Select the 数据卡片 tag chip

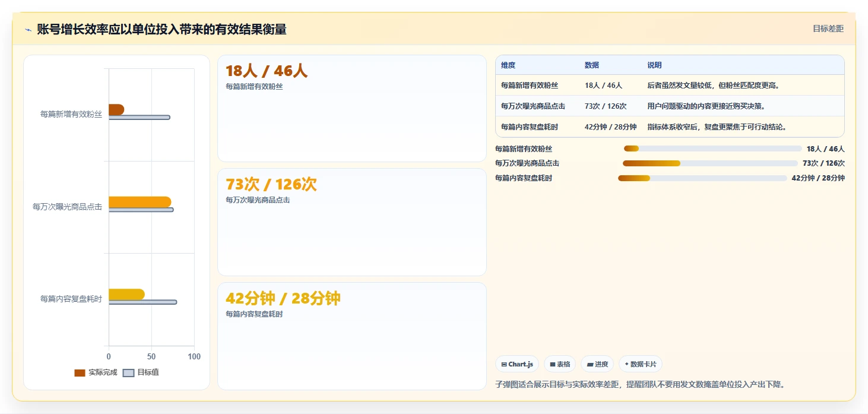click(x=641, y=364)
